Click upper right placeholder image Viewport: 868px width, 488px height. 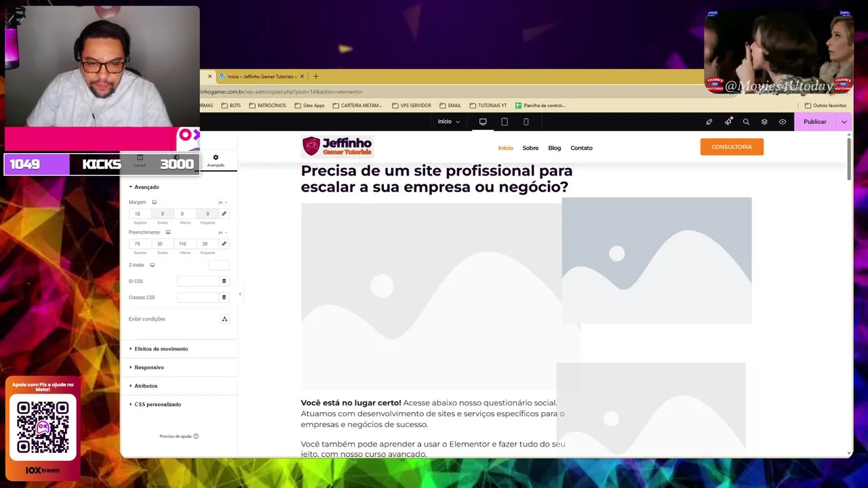(x=656, y=260)
